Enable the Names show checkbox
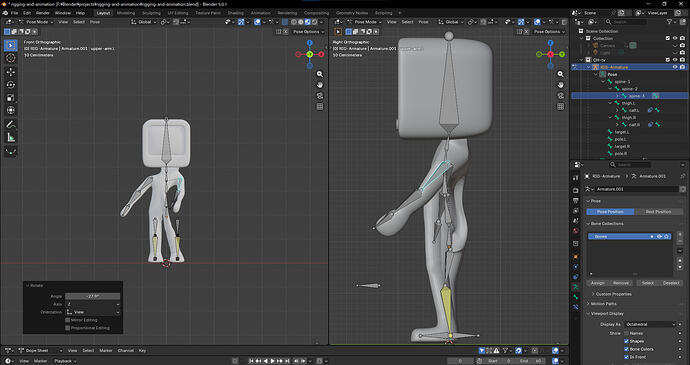This screenshot has width=690, height=365. coord(627,333)
